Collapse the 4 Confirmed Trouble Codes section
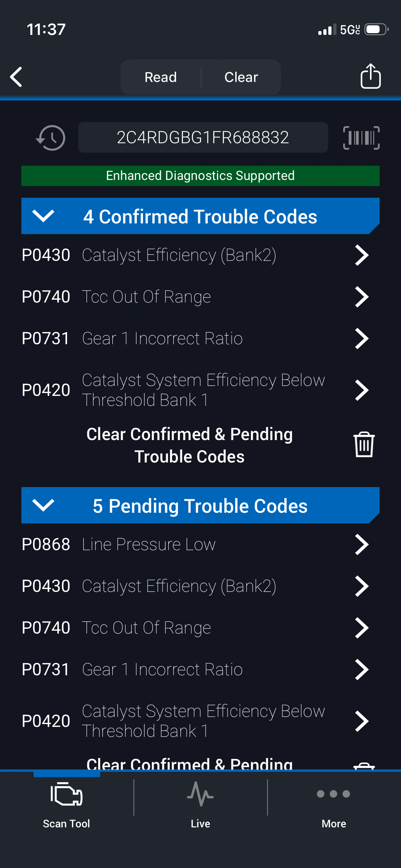 tap(43, 216)
